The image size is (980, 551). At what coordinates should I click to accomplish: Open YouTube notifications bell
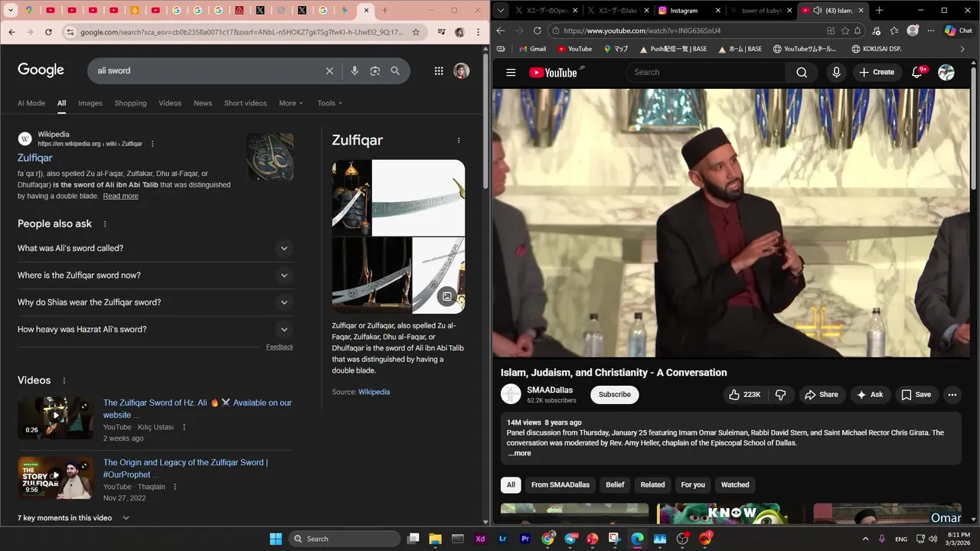coord(917,72)
